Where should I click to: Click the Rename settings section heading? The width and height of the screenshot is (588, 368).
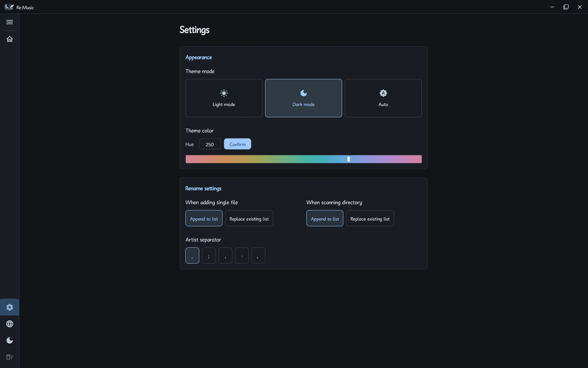coord(203,188)
